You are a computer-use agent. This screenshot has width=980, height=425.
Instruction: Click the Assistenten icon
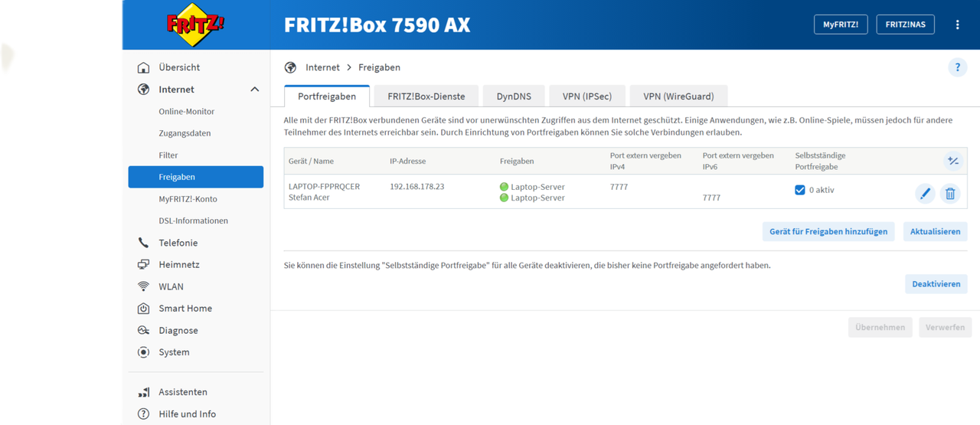coord(143,392)
